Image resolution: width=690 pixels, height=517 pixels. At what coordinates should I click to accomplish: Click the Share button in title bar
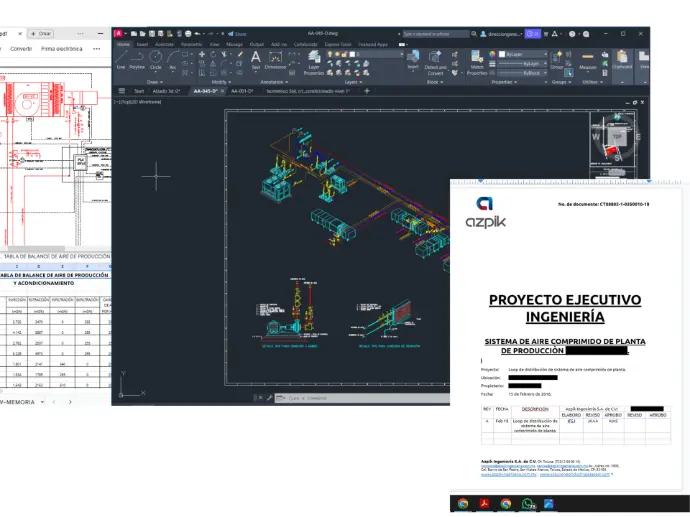[238, 33]
